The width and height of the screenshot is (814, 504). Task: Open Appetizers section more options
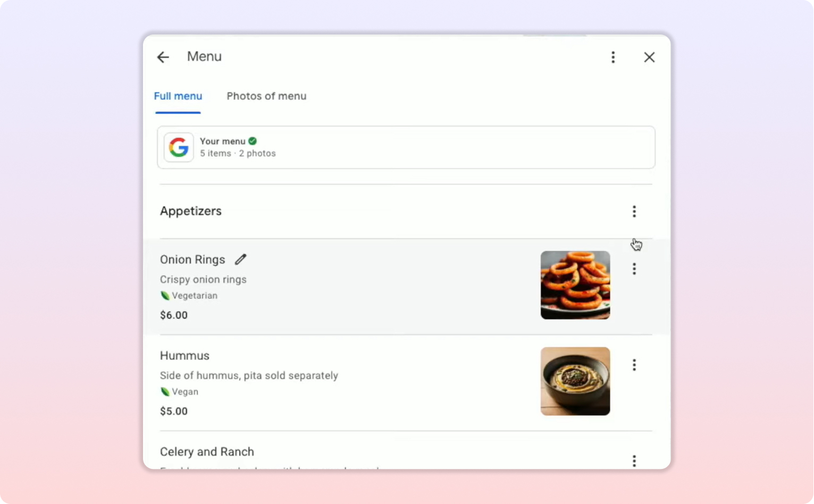(x=634, y=212)
